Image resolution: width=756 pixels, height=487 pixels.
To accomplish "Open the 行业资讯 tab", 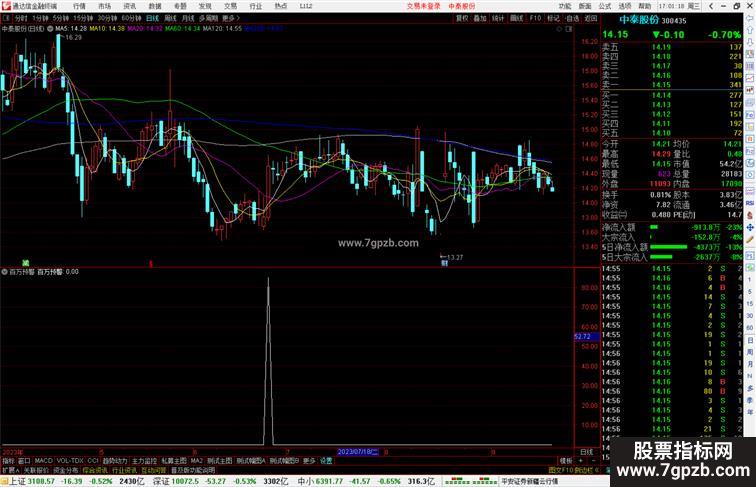I will coord(124,470).
